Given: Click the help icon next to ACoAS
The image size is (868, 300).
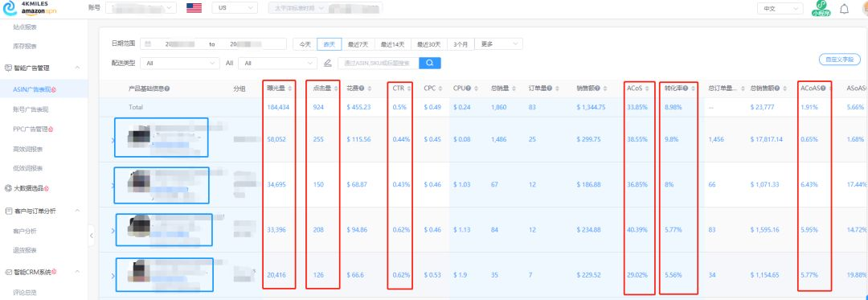Looking at the screenshot, I should click(823, 88).
